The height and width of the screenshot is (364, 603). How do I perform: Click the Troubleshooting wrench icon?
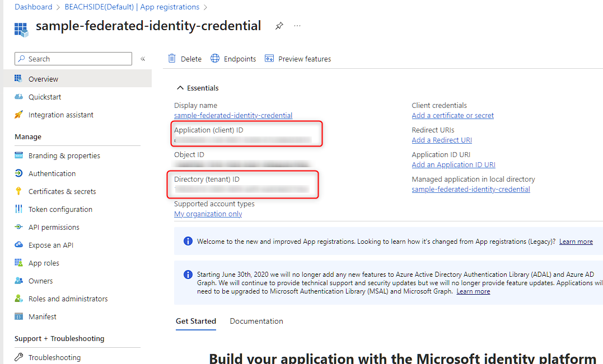click(18, 357)
